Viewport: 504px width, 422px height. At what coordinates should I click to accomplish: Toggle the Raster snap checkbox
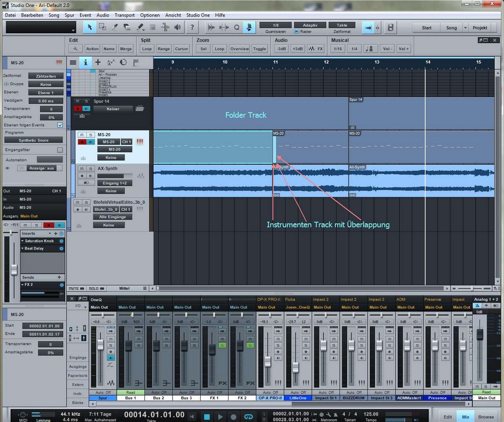point(296,32)
